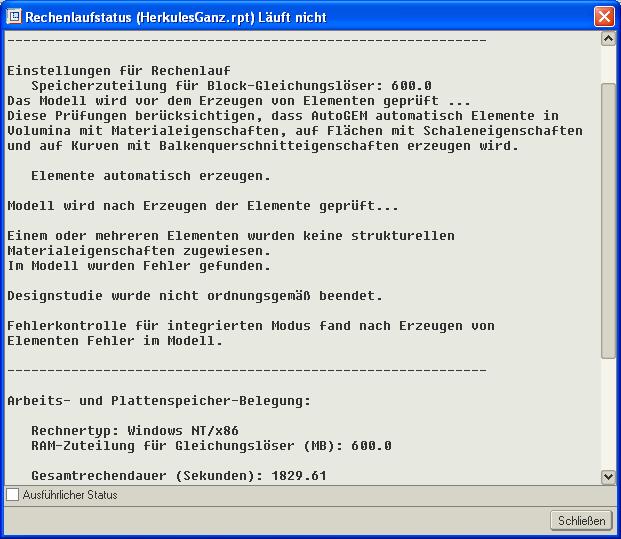
Task: Enable the Ausführlicher Status checkbox
Action: point(12,494)
